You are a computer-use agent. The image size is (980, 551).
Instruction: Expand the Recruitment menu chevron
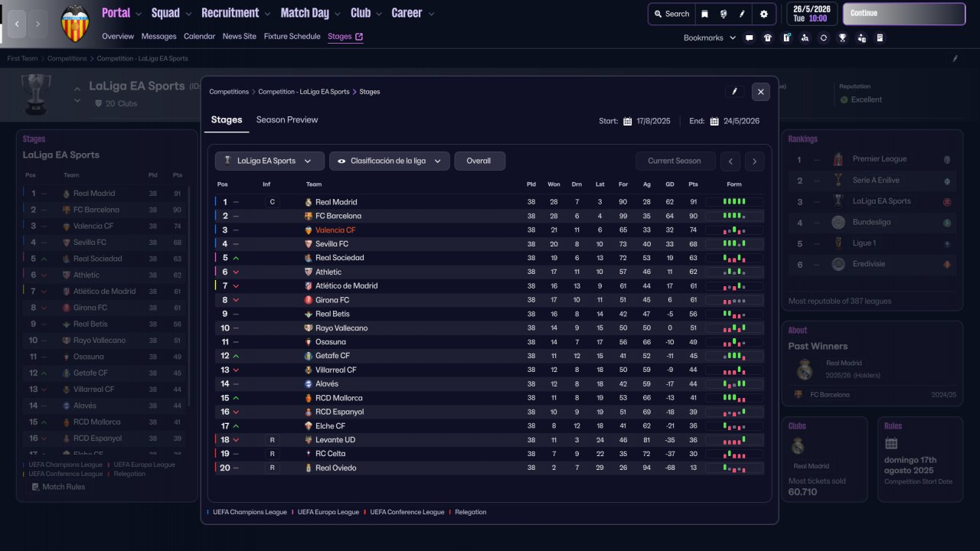point(267,14)
